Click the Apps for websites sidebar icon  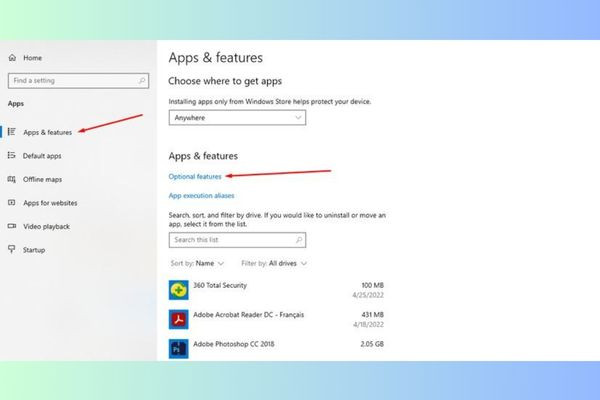pos(12,202)
